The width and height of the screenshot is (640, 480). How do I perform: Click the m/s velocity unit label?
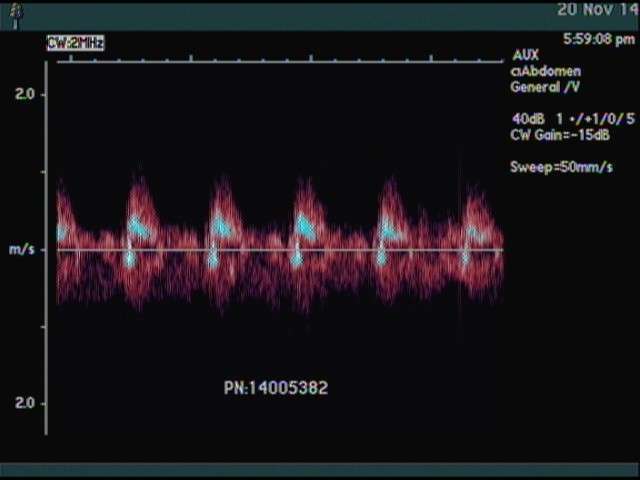tap(22, 249)
